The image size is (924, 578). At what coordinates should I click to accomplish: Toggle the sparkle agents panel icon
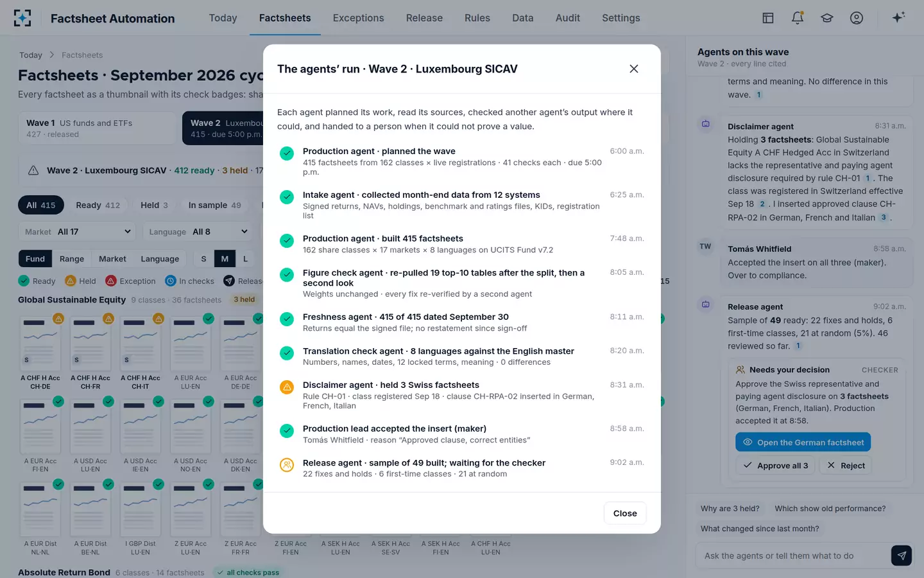[898, 17]
